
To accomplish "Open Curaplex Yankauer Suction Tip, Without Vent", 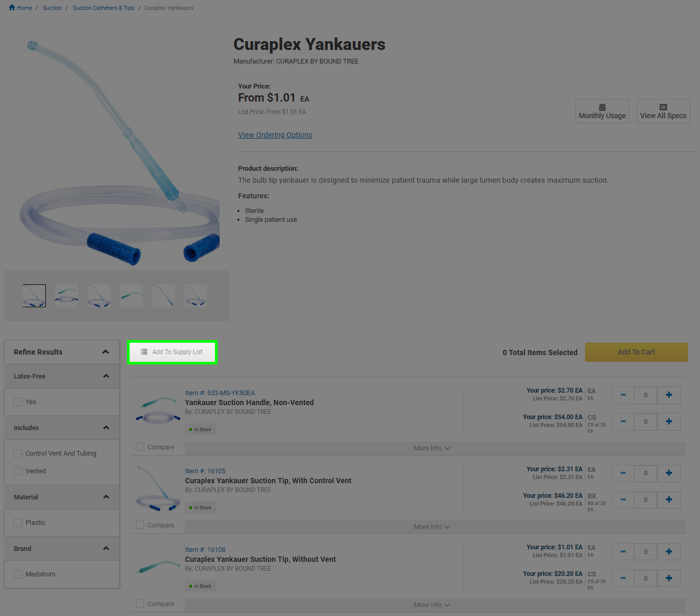I will (x=261, y=559).
